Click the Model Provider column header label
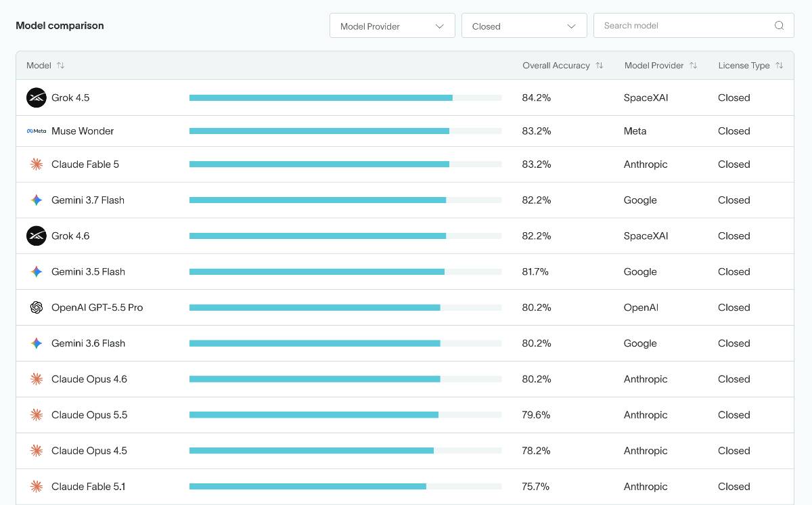 click(654, 66)
